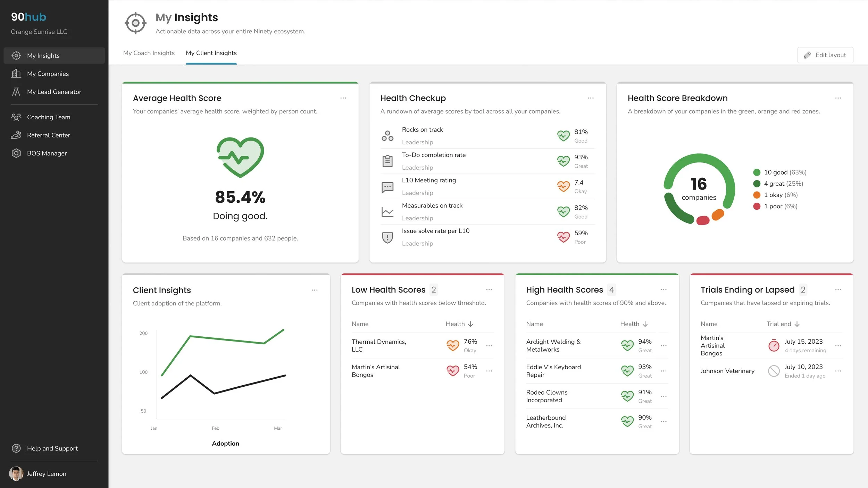Image resolution: width=868 pixels, height=488 pixels.
Task: Open the Arclight Welding & Metalworks company row
Action: (x=597, y=346)
